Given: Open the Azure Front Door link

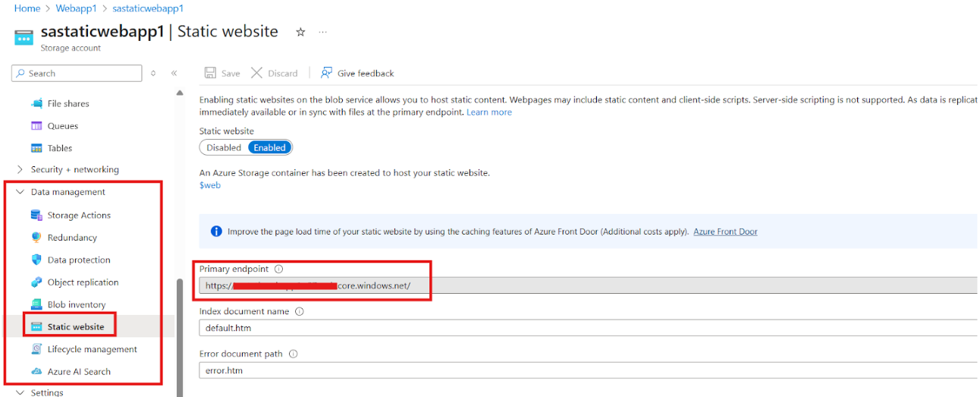Looking at the screenshot, I should 725,232.
